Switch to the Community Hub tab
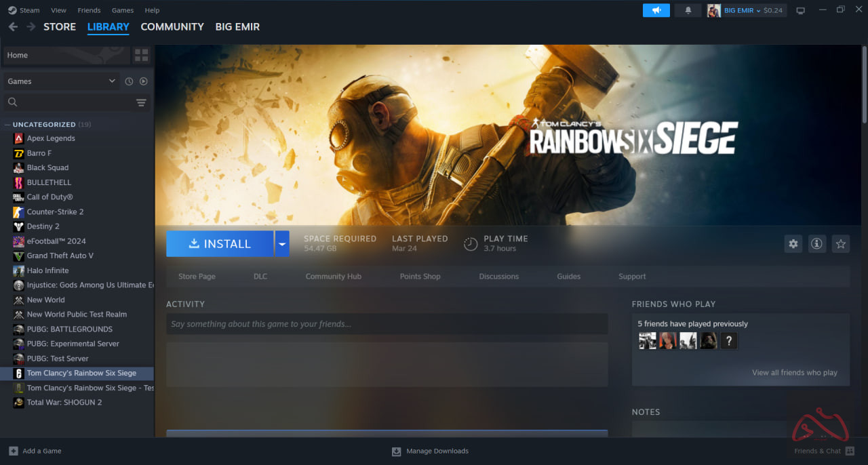The height and width of the screenshot is (465, 868). [x=333, y=276]
